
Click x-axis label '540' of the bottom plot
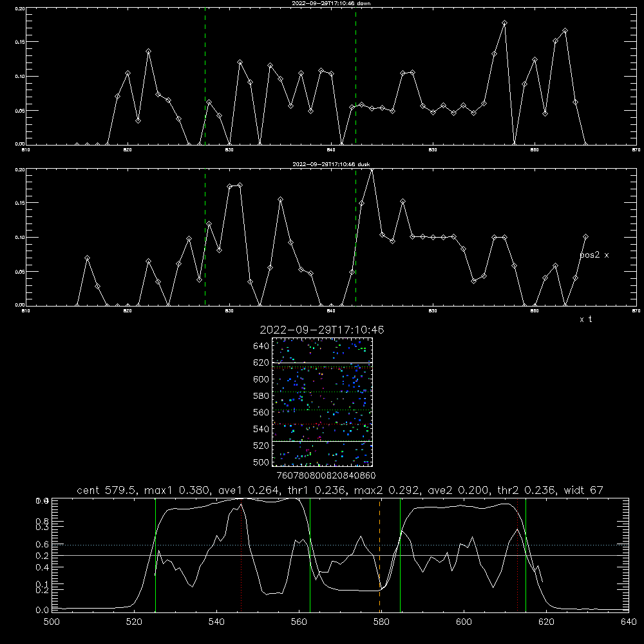216,622
